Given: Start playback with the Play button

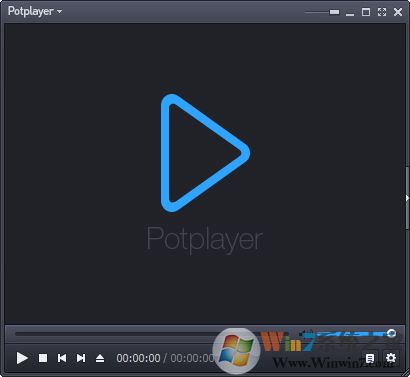Looking at the screenshot, I should pos(22,358).
